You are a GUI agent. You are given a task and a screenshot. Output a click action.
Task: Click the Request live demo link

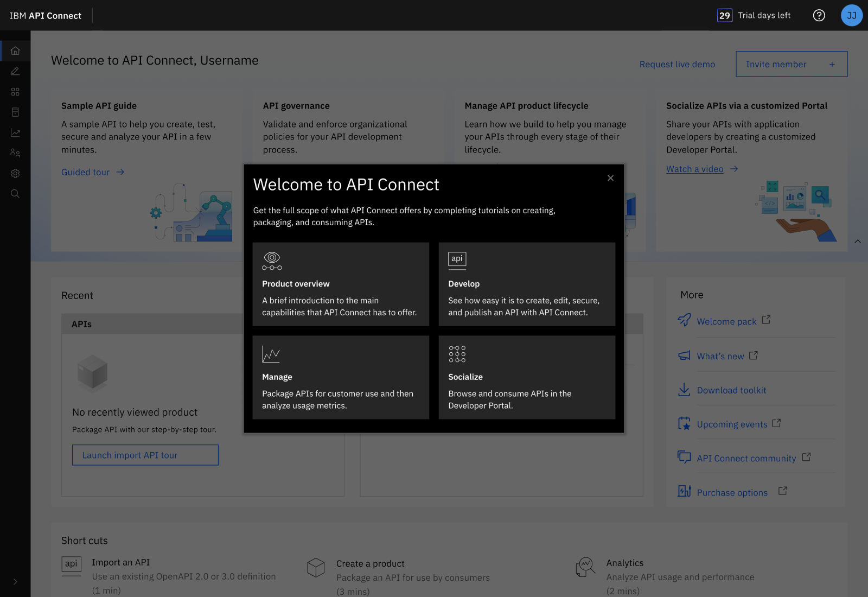click(x=677, y=64)
